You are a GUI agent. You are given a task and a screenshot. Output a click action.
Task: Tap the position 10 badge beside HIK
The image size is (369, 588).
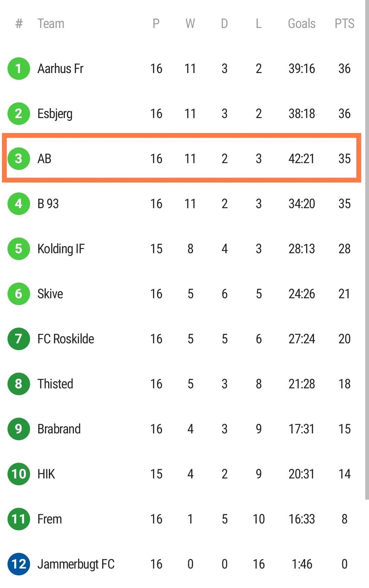(18, 474)
